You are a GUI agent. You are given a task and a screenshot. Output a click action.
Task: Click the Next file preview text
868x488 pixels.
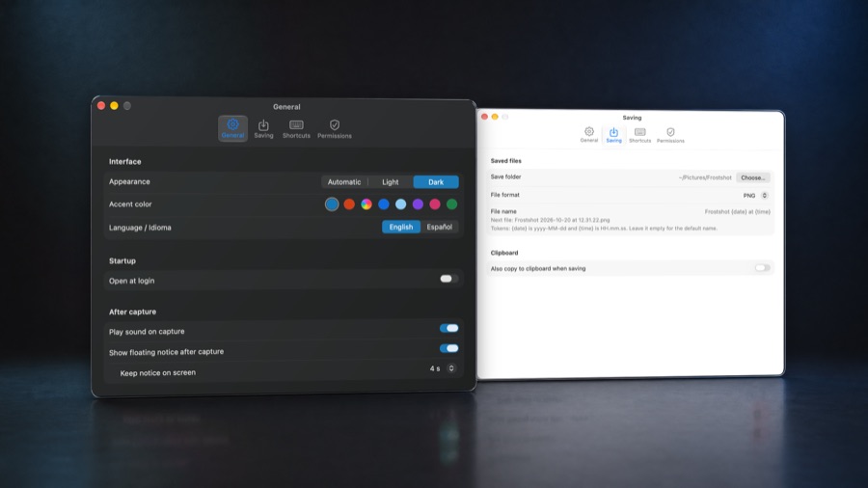point(550,220)
